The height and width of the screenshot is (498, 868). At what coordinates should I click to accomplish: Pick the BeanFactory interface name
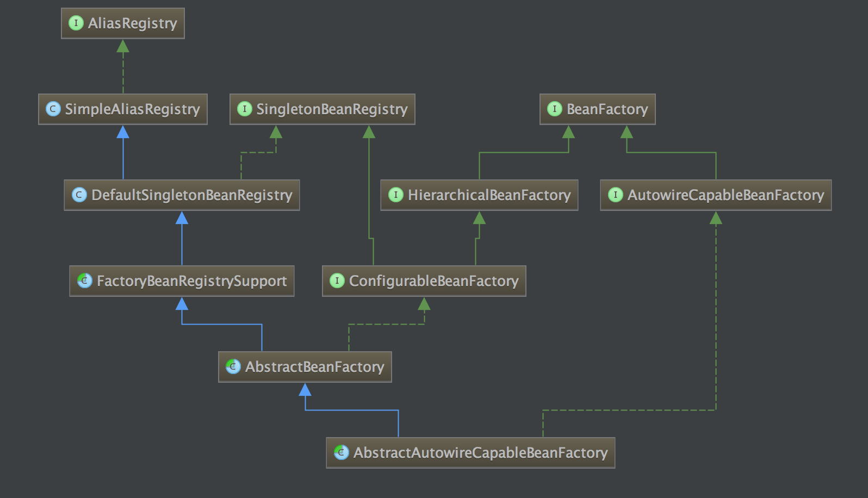pyautogui.click(x=607, y=109)
